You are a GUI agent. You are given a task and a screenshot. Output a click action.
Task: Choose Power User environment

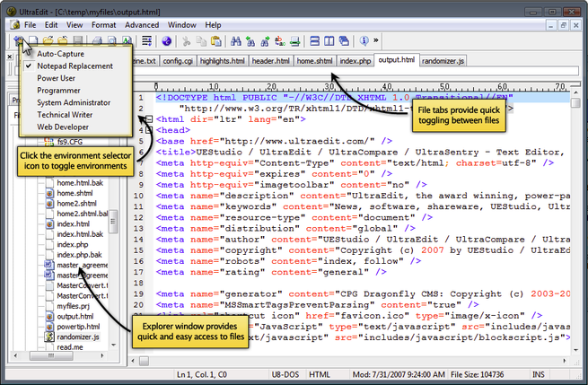coord(76,78)
